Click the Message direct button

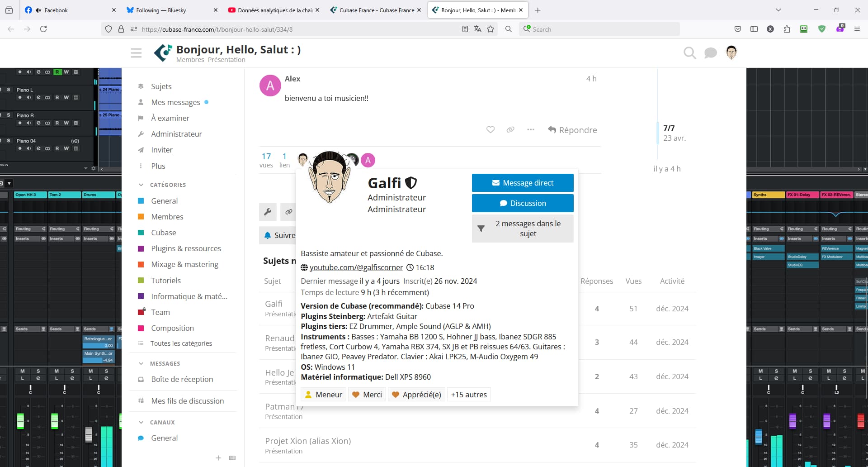click(x=523, y=183)
